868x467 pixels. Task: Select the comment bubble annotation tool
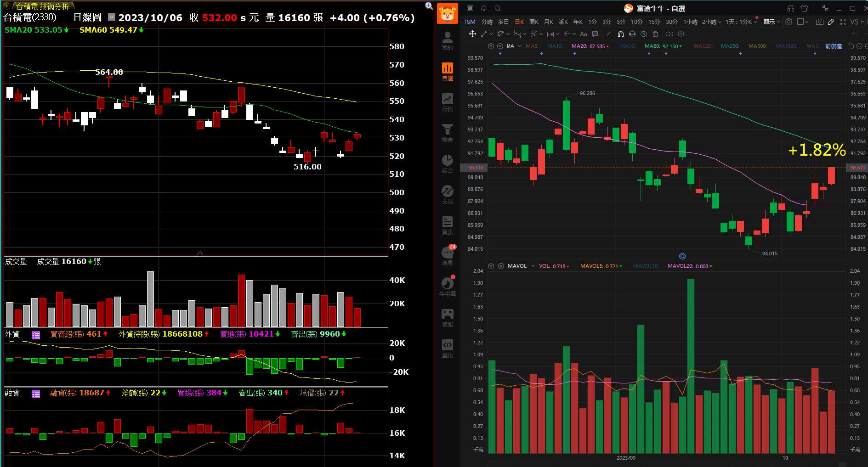(x=595, y=34)
